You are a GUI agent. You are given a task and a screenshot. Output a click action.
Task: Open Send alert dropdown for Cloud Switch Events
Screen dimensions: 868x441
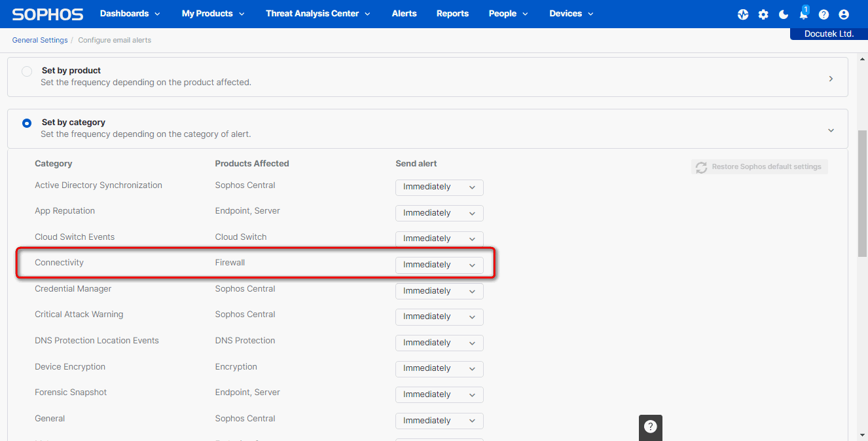(439, 239)
